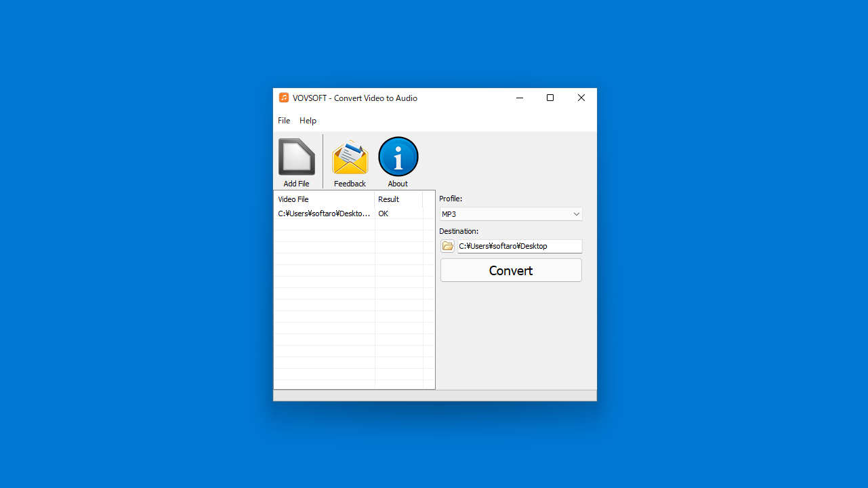
Task: Click the Add File toolbar icon
Action: (x=297, y=157)
